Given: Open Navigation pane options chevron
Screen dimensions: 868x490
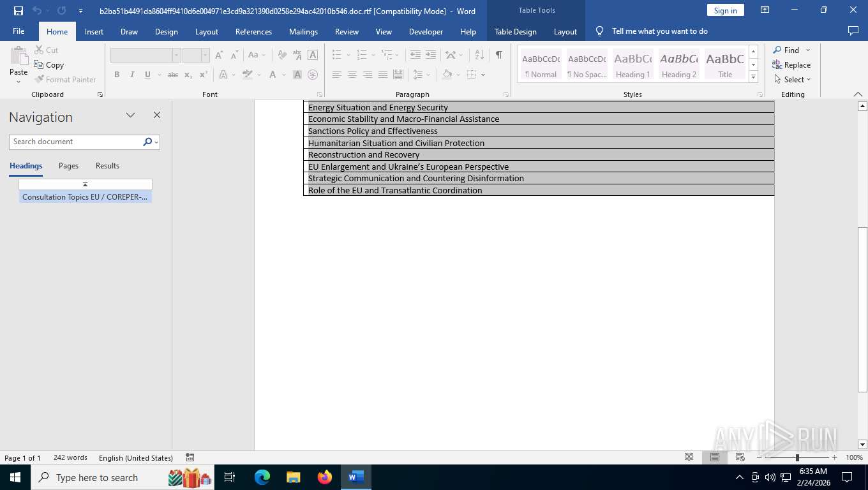Looking at the screenshot, I should [x=130, y=115].
